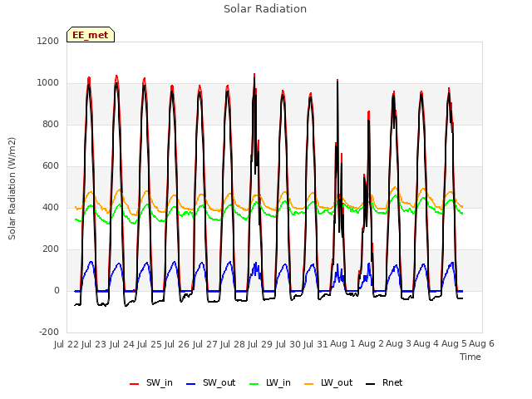532x399 pixels.
Task: Click the Aug 6 x-axis tick label
Action: [481, 344]
